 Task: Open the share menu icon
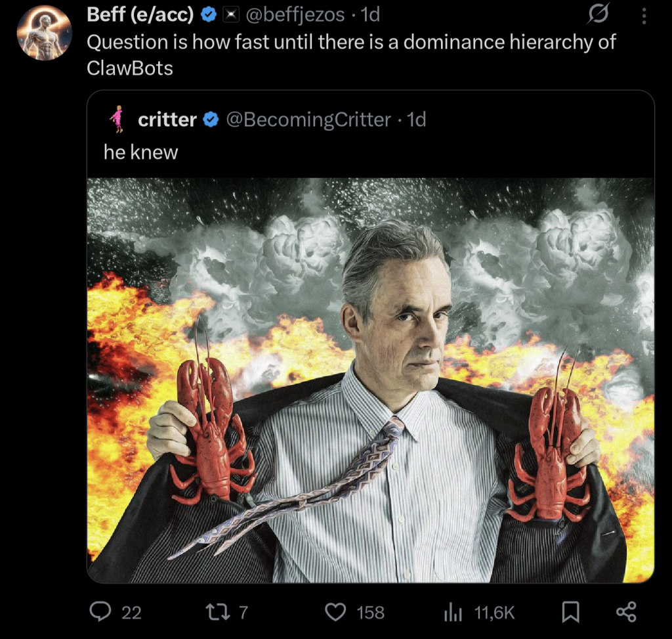[x=626, y=612]
